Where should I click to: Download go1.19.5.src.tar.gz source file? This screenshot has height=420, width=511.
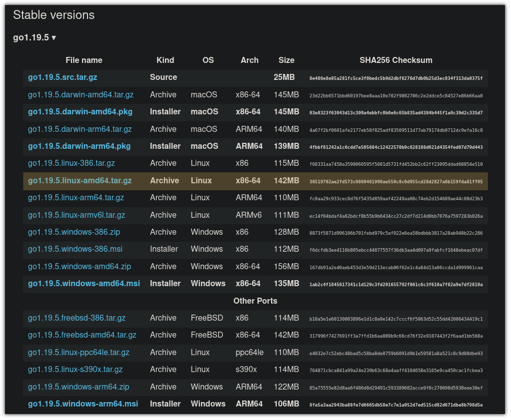[62, 77]
